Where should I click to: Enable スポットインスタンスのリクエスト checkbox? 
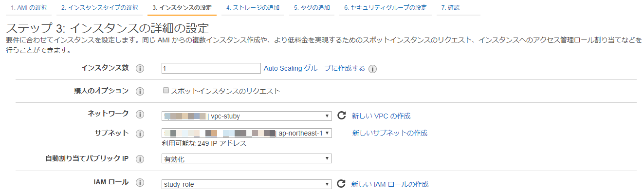[x=166, y=91]
